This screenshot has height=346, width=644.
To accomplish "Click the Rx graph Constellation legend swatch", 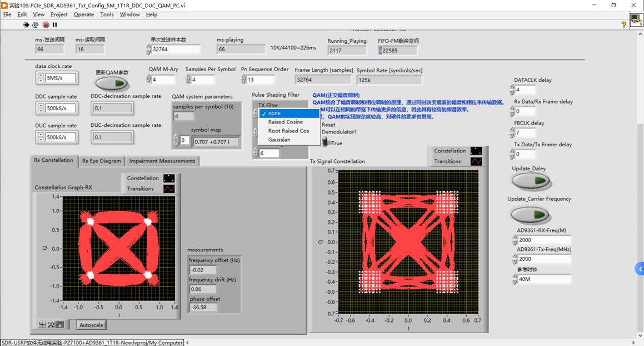I will point(169,178).
